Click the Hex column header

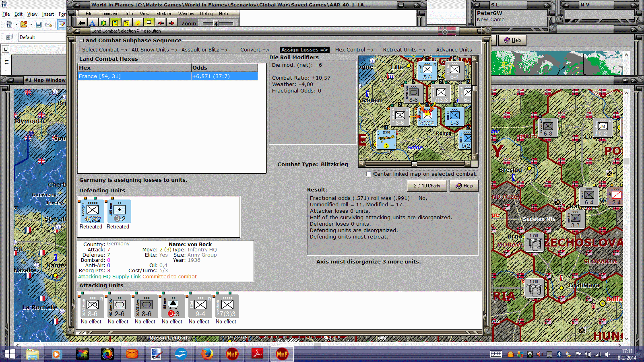tap(134, 68)
